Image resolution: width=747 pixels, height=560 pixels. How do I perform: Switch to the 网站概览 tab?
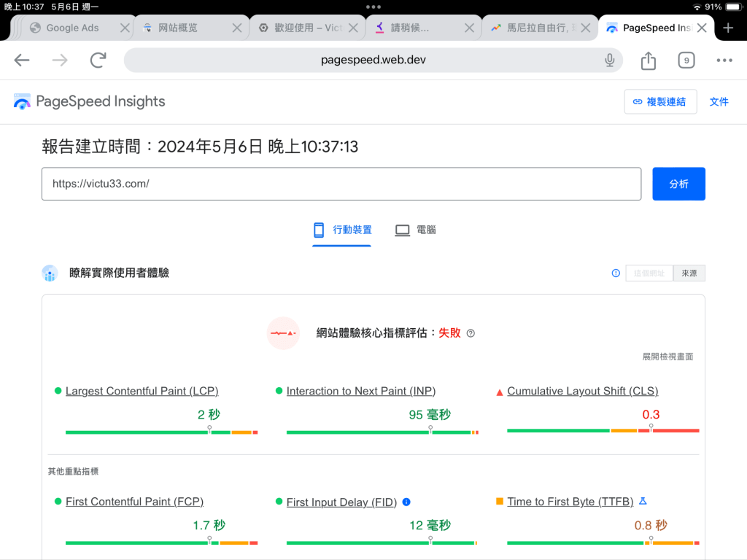point(178,28)
